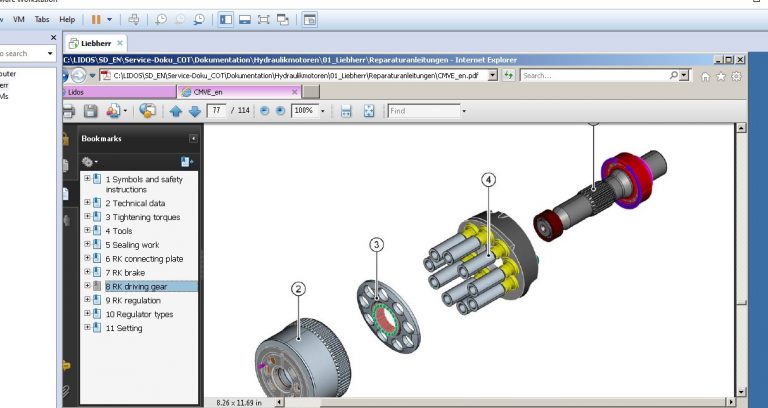Close the Liebherr VM tab
The height and width of the screenshot is (408, 768).
point(120,43)
